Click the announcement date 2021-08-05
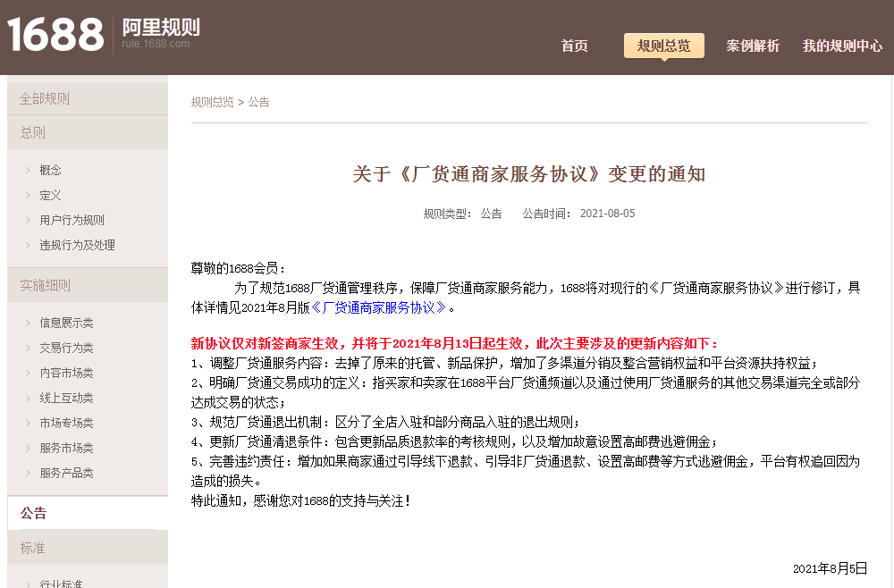The image size is (894, 588). click(607, 214)
